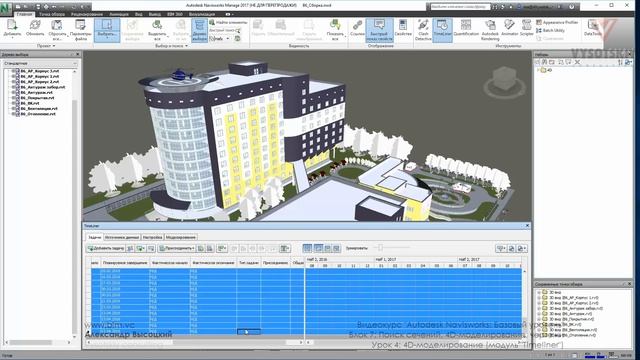Expand the Выбор и поиск panel dropdown
Screen dimensions: 640x360
172,46
